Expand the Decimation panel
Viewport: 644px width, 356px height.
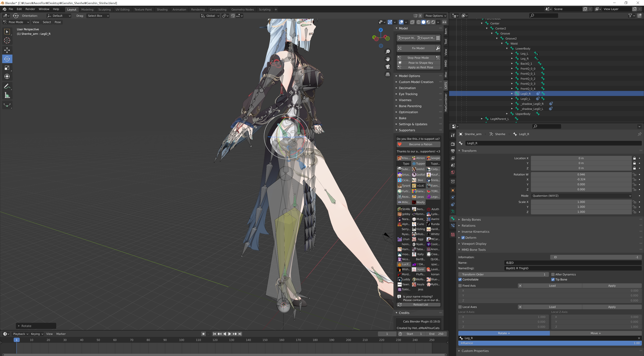(407, 88)
